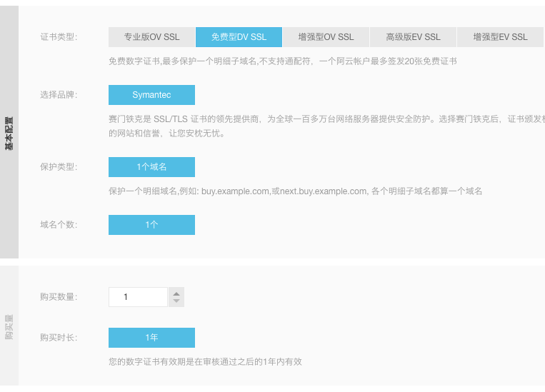
Task: Choose the 免费型DV SSL certificate option
Action: (x=239, y=37)
